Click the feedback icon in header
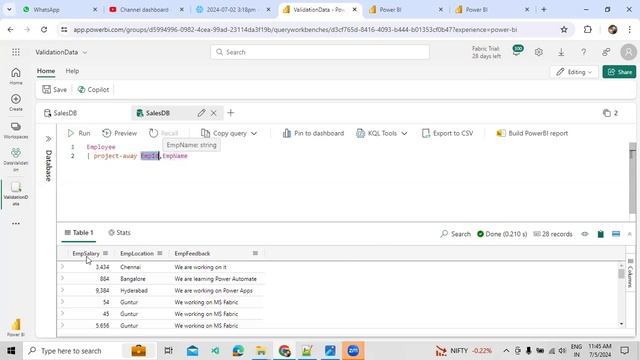The width and height of the screenshot is (640, 360). coord(606,52)
